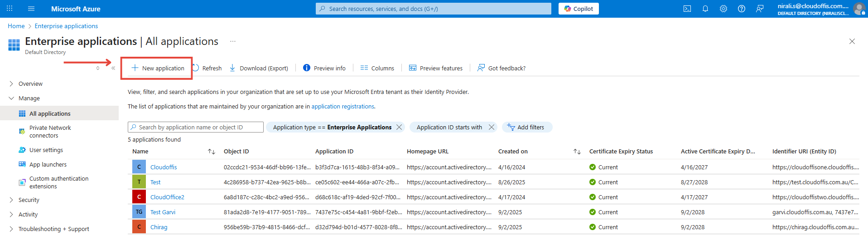Screen dimensions: 868x241
Task: Open Custom authentication extensions
Action: [x=59, y=182]
